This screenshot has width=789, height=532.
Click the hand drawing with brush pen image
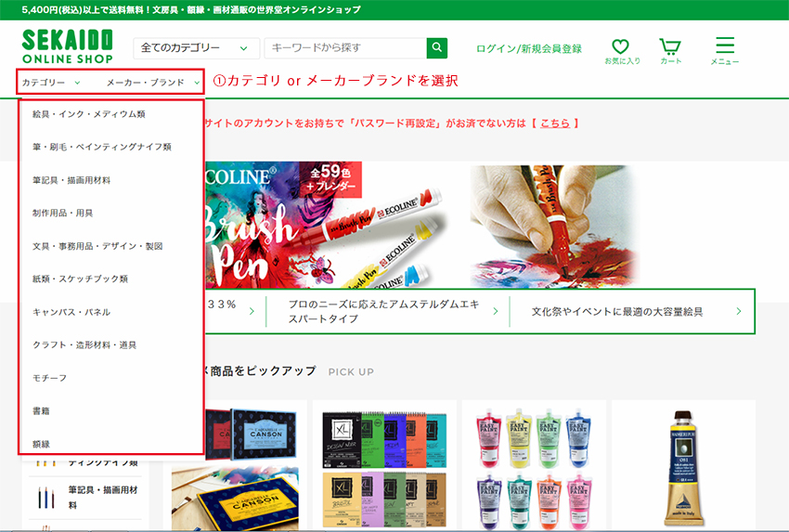554,226
